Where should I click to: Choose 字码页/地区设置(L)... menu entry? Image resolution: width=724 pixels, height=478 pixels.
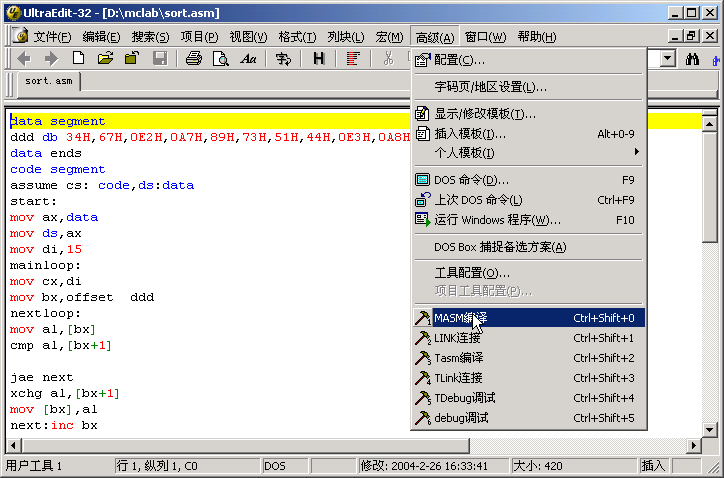pyautogui.click(x=529, y=86)
